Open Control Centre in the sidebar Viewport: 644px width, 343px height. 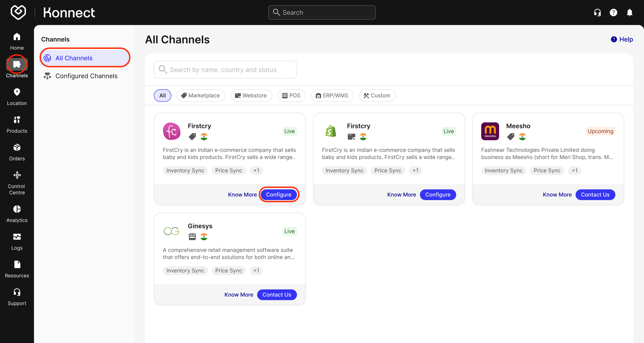coord(17,183)
